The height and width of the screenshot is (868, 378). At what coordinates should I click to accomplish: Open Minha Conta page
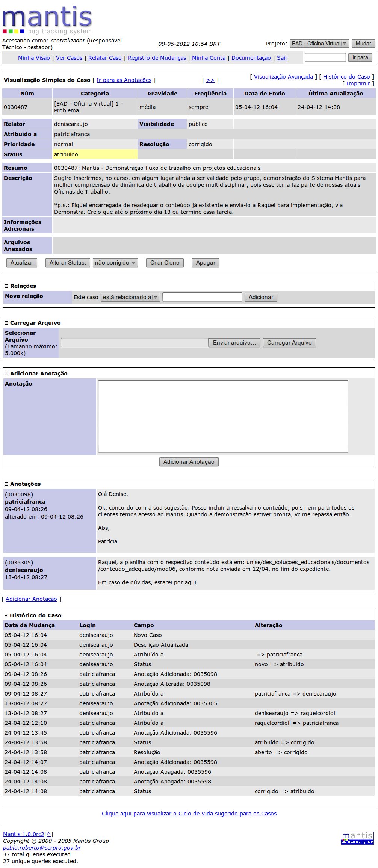(x=209, y=58)
